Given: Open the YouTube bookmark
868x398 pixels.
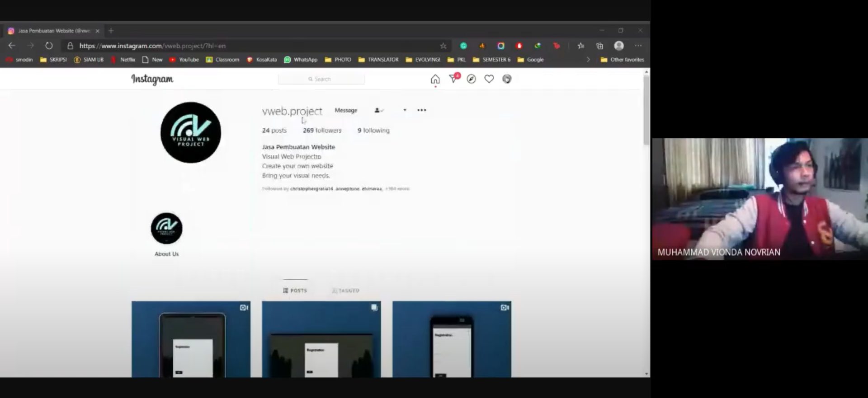Looking at the screenshot, I should click(184, 60).
